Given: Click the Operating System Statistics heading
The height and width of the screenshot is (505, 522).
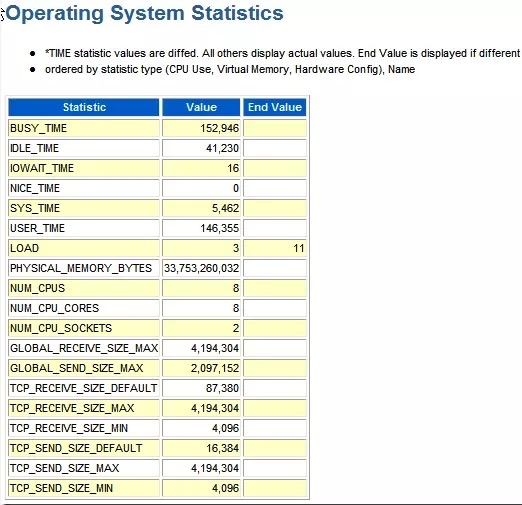Looking at the screenshot, I should tap(144, 13).
